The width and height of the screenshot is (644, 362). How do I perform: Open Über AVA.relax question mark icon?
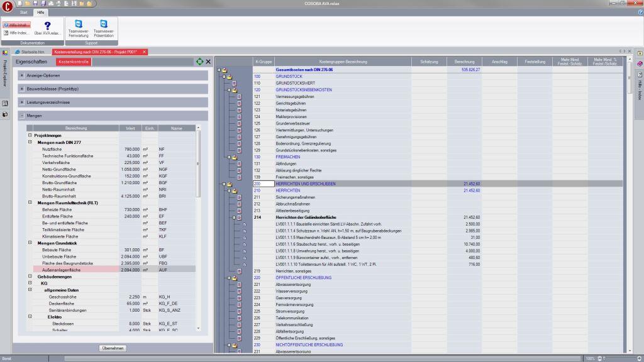point(47,26)
